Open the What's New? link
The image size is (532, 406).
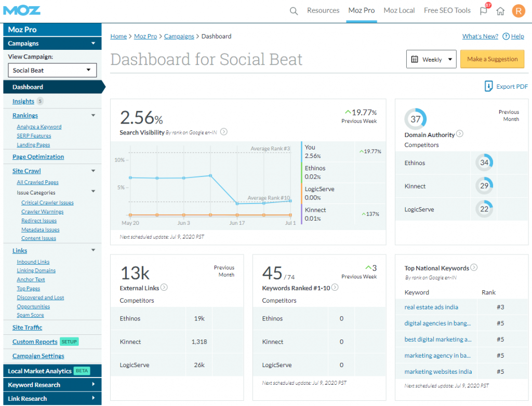pos(480,36)
